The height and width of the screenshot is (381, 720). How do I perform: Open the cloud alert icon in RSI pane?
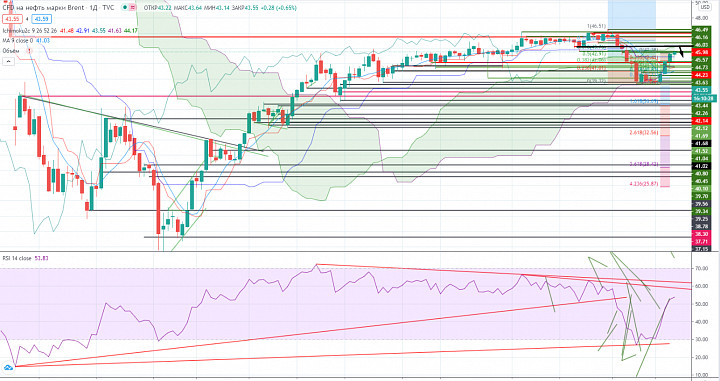coord(8,367)
